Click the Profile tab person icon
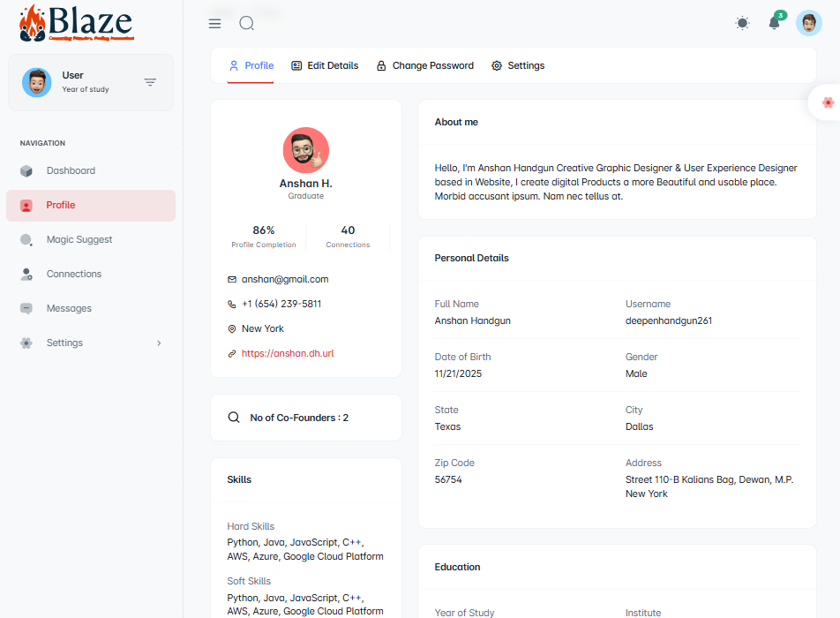 [x=234, y=65]
